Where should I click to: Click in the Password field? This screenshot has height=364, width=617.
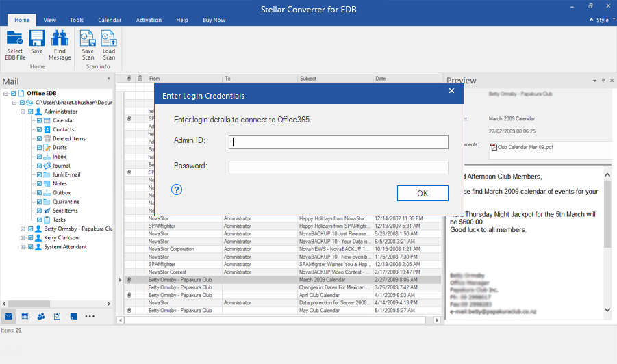pos(338,168)
